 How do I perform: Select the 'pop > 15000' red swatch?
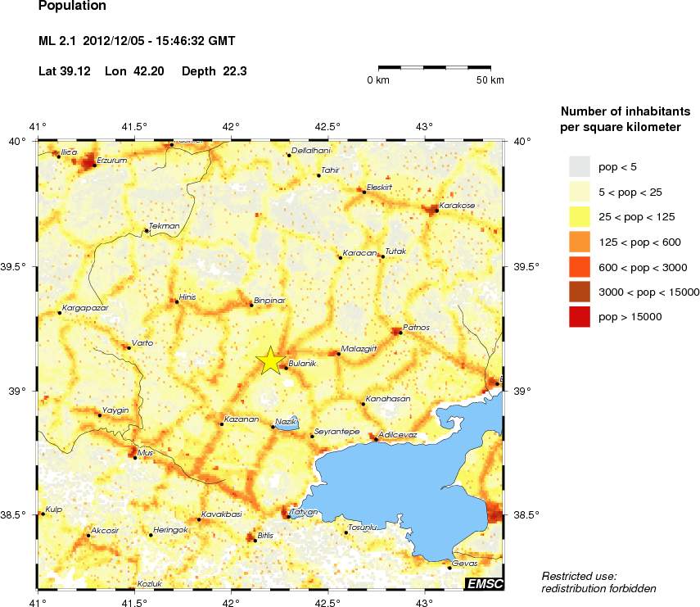pos(580,316)
